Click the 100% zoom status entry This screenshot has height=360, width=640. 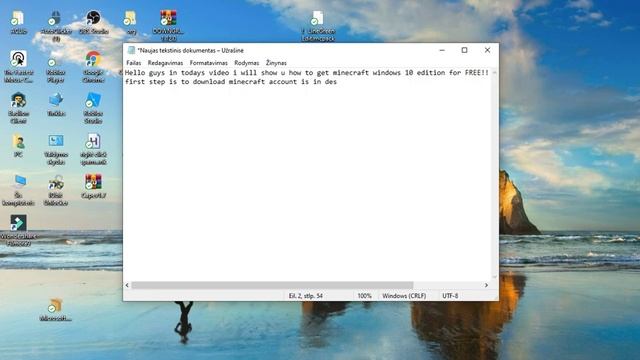(x=364, y=296)
